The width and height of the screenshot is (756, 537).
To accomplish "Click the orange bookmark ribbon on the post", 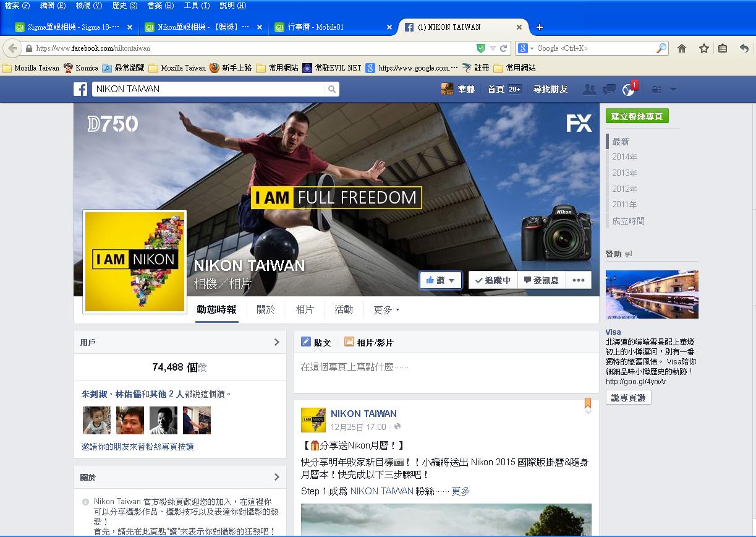I will coord(588,403).
